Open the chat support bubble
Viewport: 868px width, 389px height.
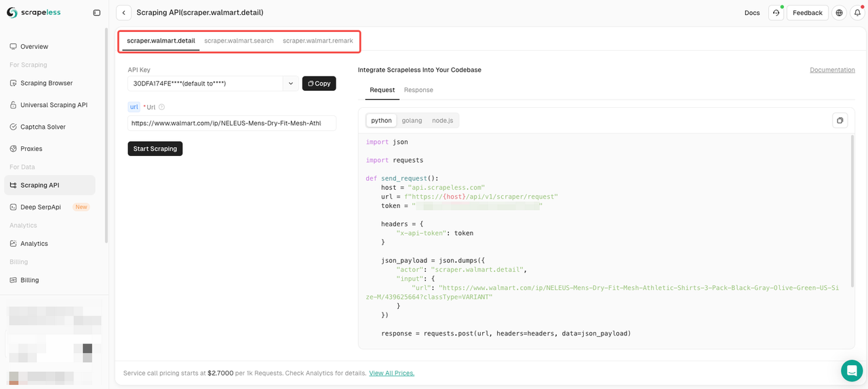(852, 371)
